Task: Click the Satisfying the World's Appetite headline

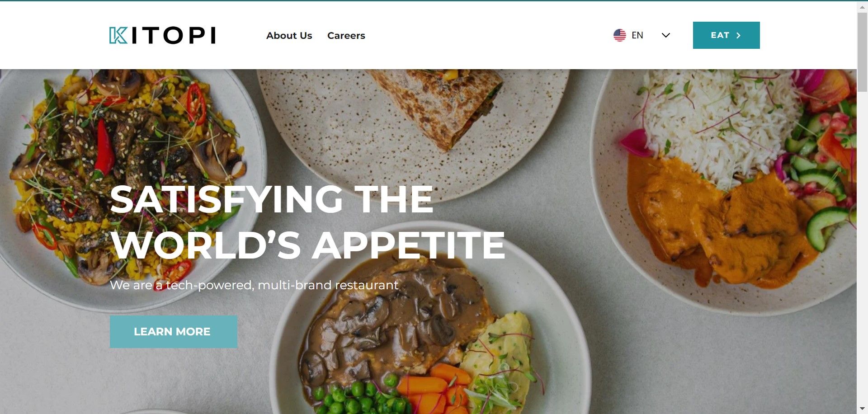Action: coord(307,221)
